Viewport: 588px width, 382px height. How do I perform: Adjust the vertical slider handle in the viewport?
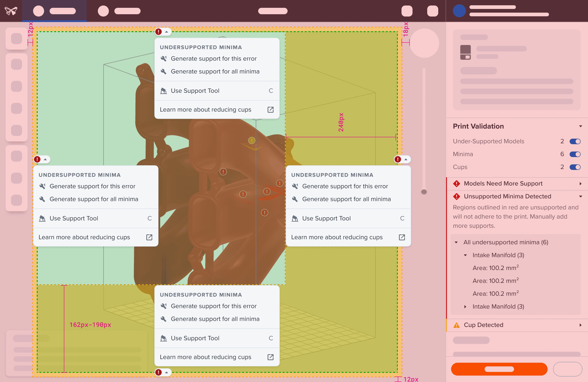(424, 192)
